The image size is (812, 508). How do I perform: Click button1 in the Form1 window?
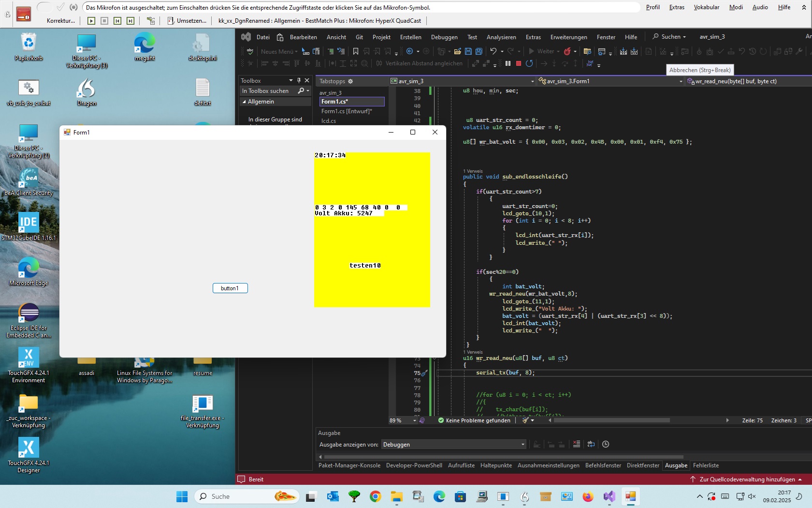[x=230, y=288]
